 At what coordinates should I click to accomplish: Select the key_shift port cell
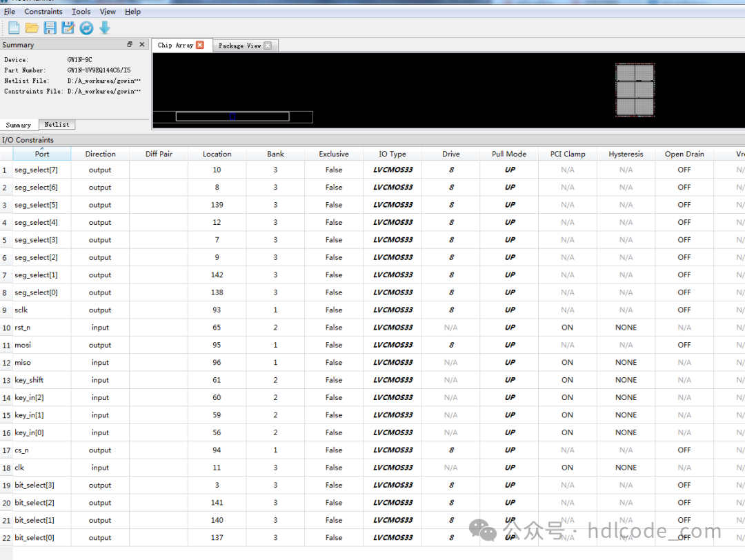[42, 380]
